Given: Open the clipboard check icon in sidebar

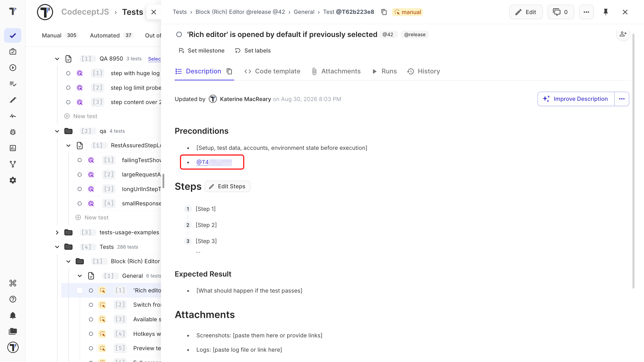Looking at the screenshot, I should [x=13, y=52].
